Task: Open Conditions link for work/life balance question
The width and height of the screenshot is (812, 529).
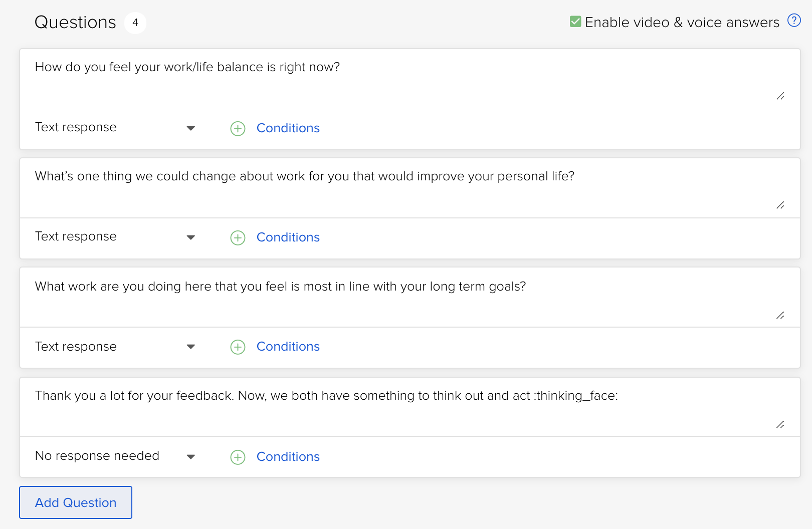Action: [x=288, y=128]
